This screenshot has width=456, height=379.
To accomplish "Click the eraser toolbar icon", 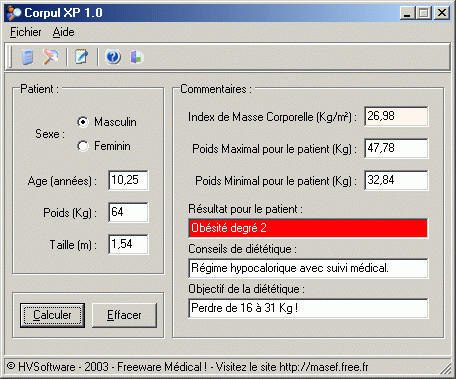I will coord(50,57).
